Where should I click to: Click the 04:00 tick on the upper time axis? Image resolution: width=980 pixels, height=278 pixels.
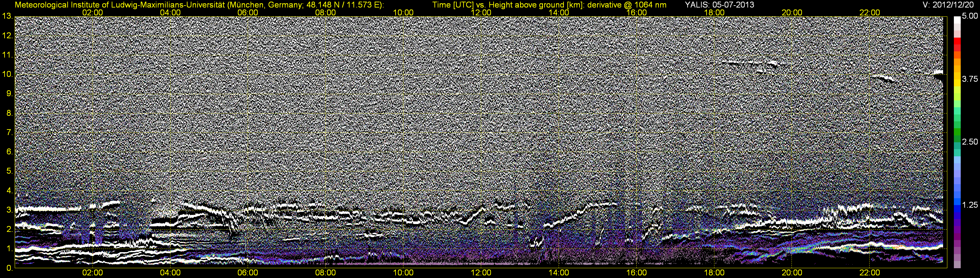170,12
